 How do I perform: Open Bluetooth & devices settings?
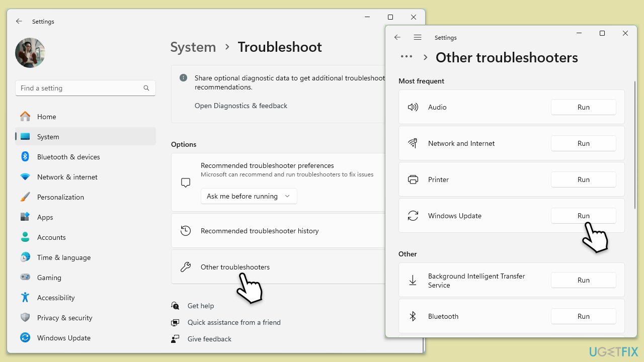[x=86, y=157]
